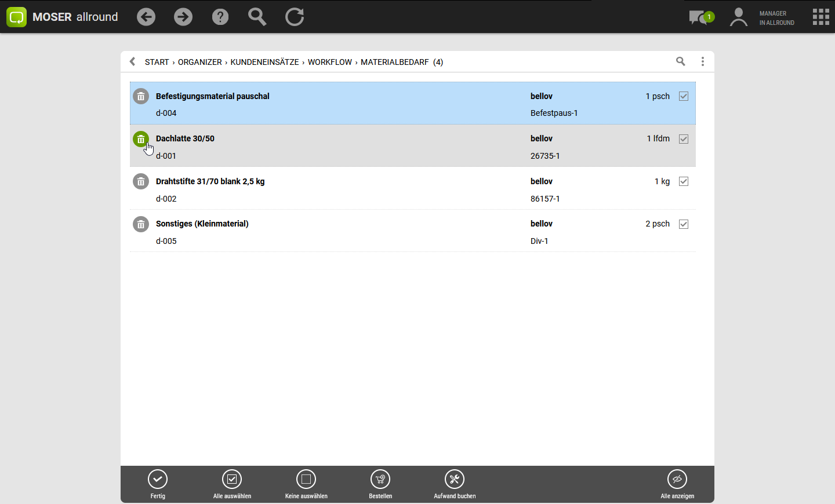
Task: Delete the Dachlatte 30/50 entry via trash icon
Action: 141,139
